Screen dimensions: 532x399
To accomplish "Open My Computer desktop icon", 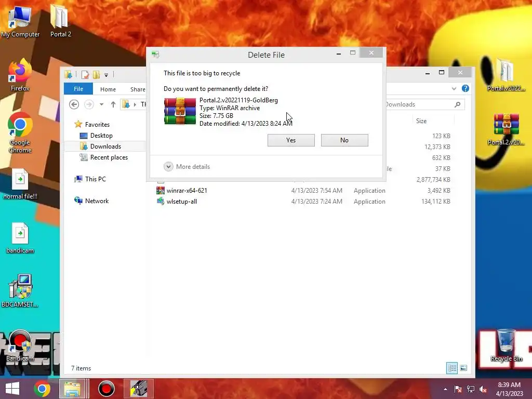I will [20, 20].
